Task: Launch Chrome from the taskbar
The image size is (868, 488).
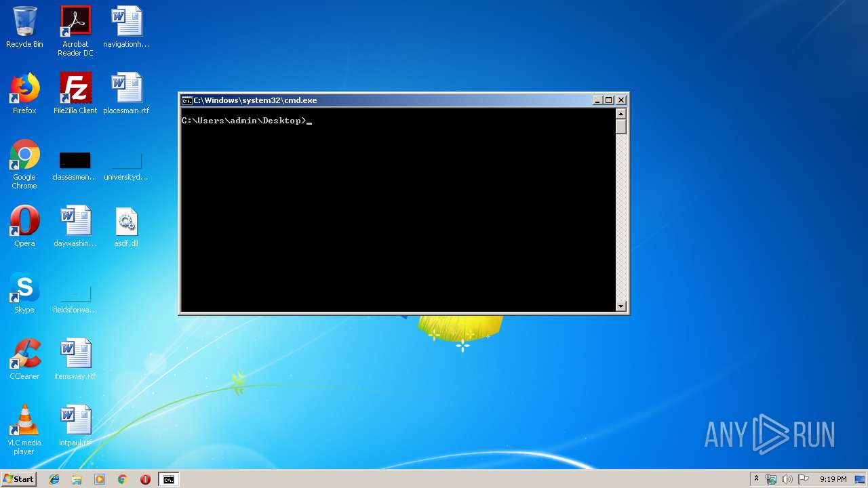Action: click(x=122, y=479)
